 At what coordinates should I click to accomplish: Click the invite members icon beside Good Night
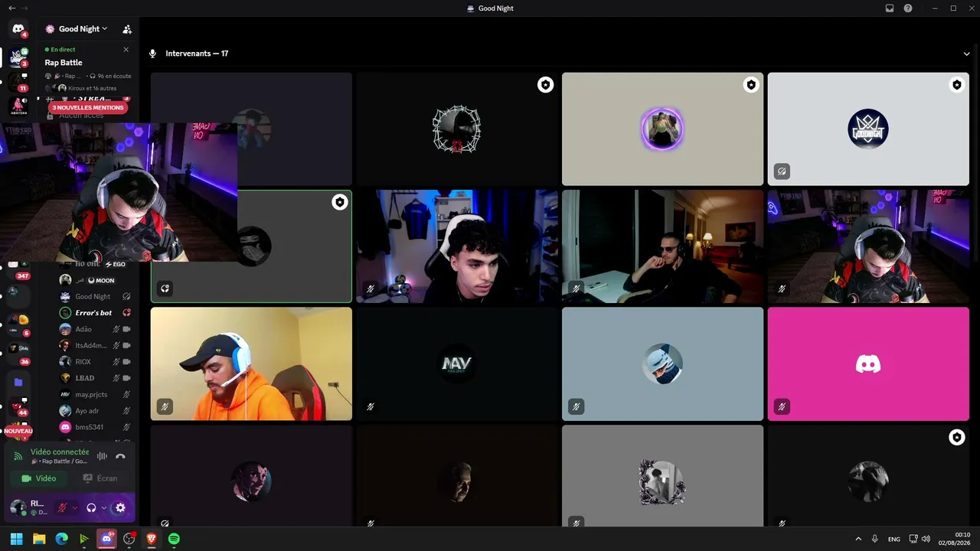click(127, 29)
